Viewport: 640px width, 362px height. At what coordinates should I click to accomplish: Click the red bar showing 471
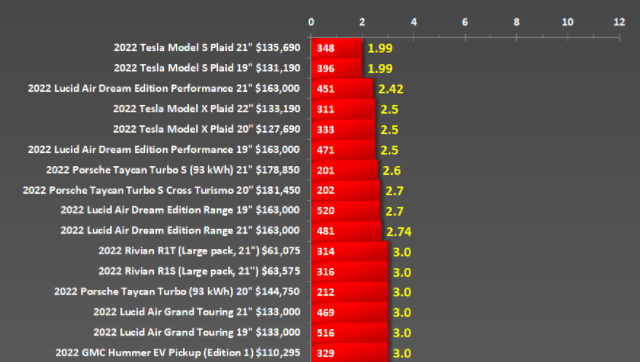[343, 150]
